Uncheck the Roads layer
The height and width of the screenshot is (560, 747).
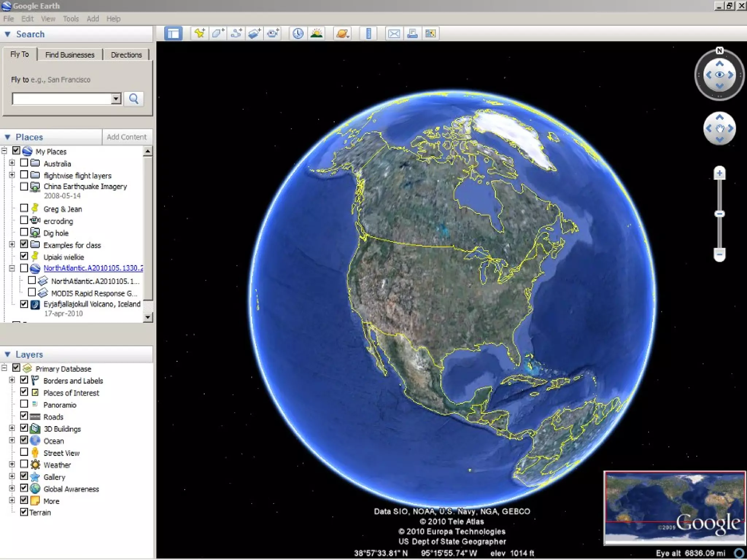[x=24, y=416]
